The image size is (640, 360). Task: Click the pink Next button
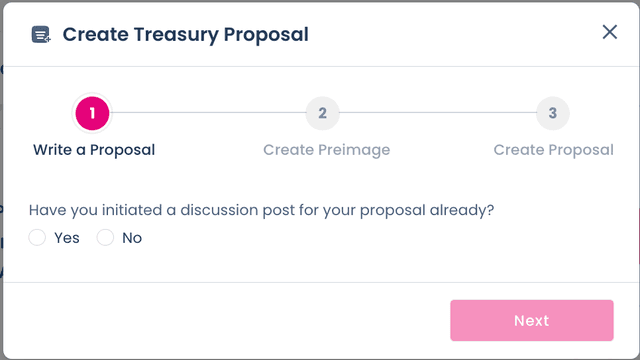(532, 320)
